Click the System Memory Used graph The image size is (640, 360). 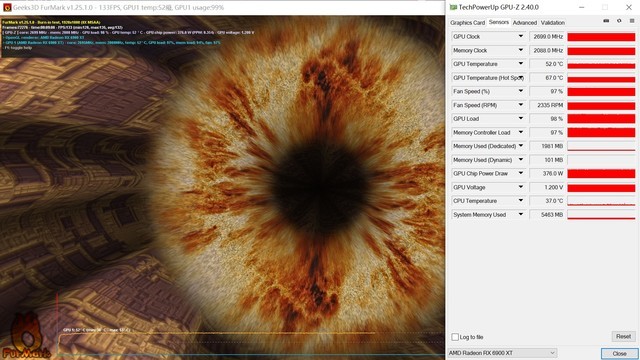pyautogui.click(x=601, y=215)
